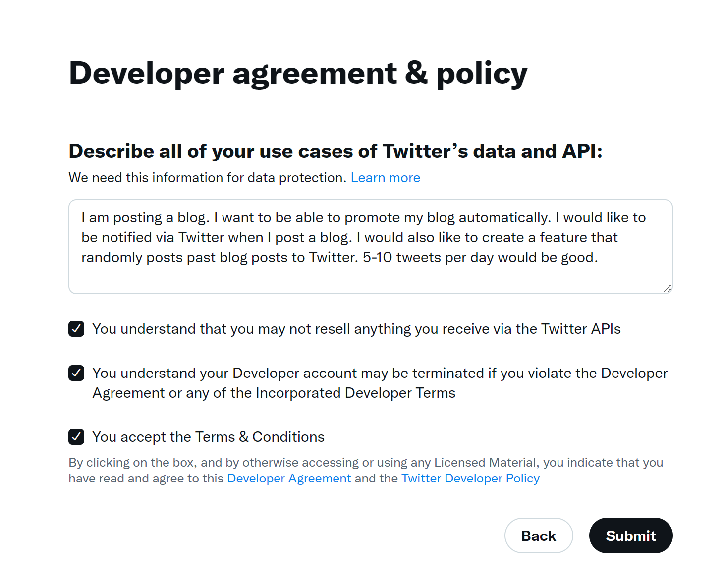The width and height of the screenshot is (725, 588).
Task: Grab the description box resize grip
Action: [x=668, y=289]
